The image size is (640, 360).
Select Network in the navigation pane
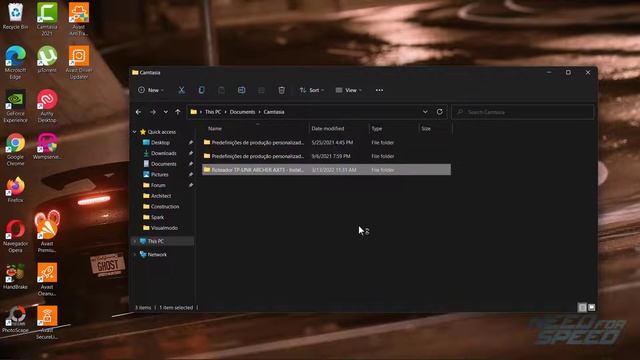click(157, 254)
